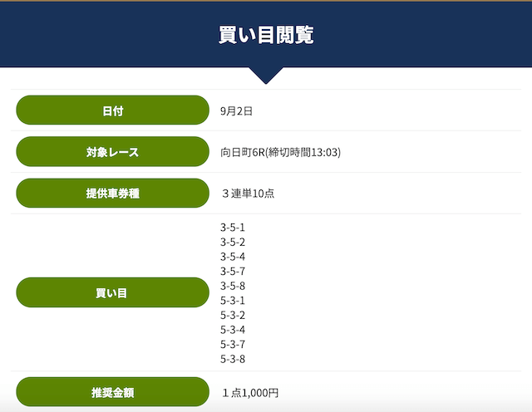
Task: Select the green 日付 label
Action: click(x=112, y=110)
